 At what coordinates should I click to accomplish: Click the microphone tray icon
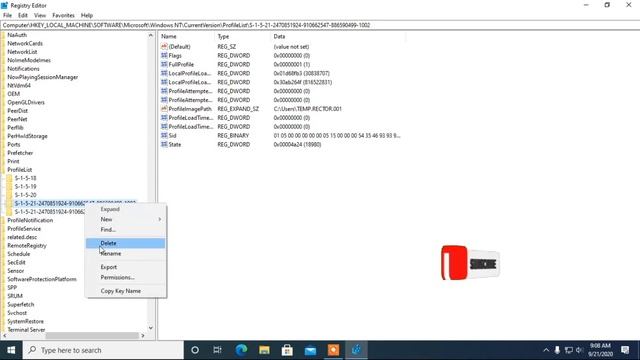(x=557, y=350)
